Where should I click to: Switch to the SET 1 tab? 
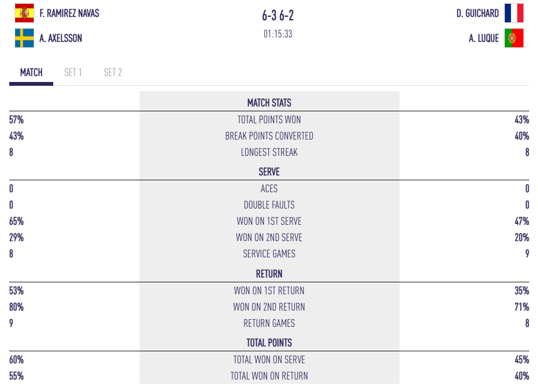[x=73, y=72]
